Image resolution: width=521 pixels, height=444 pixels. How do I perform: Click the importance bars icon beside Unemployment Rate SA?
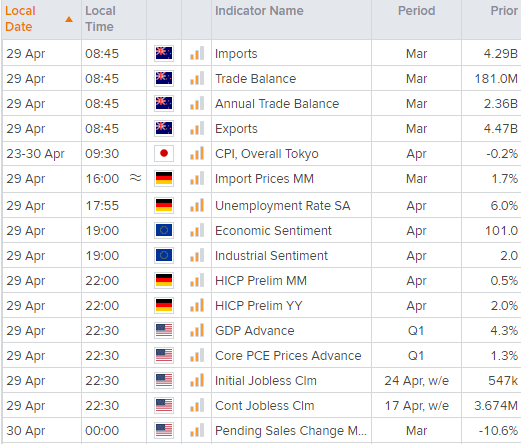point(197,205)
